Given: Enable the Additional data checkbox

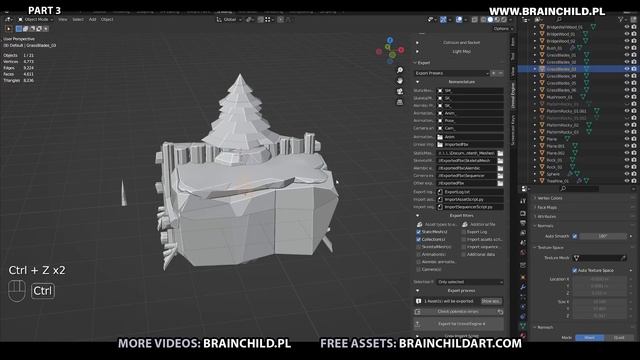Looking at the screenshot, I should tap(464, 254).
